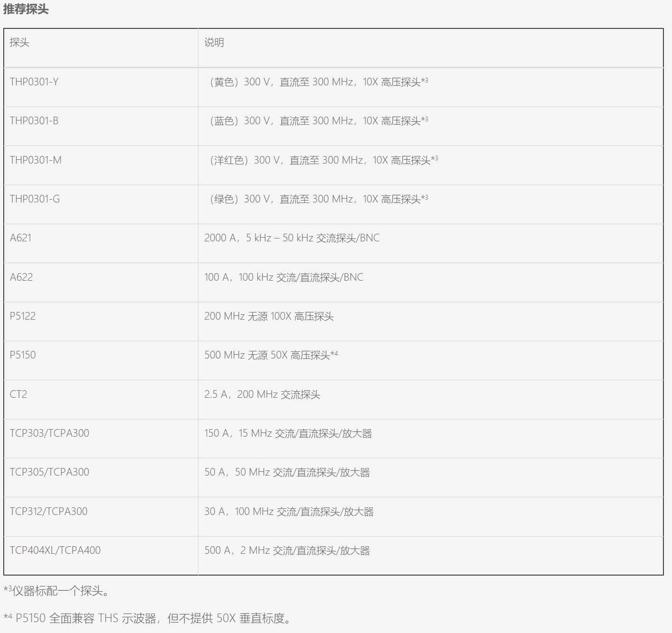Click the TCP305/TCPA300 probe name
The width and height of the screenshot is (672, 633).
coord(49,472)
